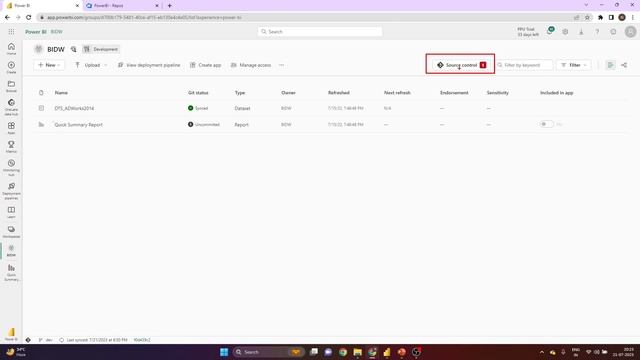Click Manage access button
640x360 pixels.
coord(251,65)
